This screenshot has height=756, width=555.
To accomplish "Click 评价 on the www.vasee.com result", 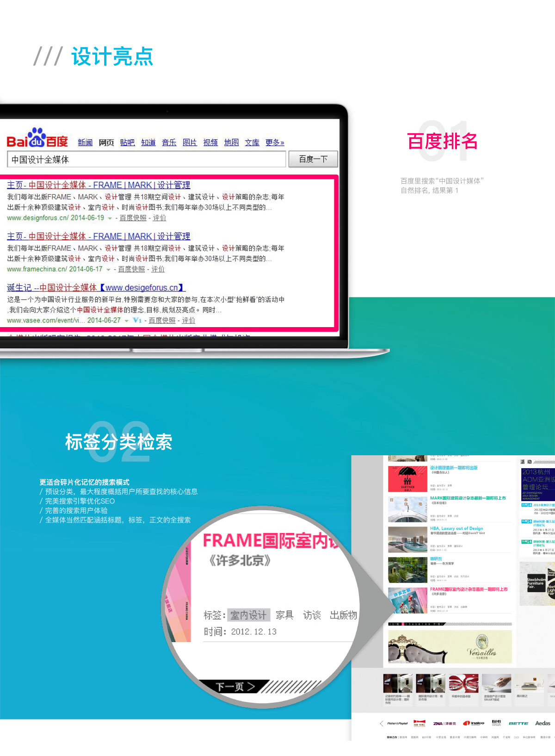I will tap(188, 321).
